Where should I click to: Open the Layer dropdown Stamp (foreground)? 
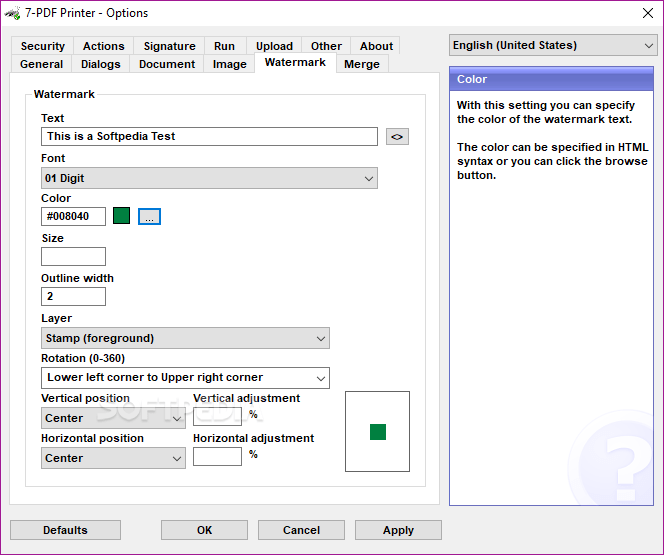click(x=185, y=338)
